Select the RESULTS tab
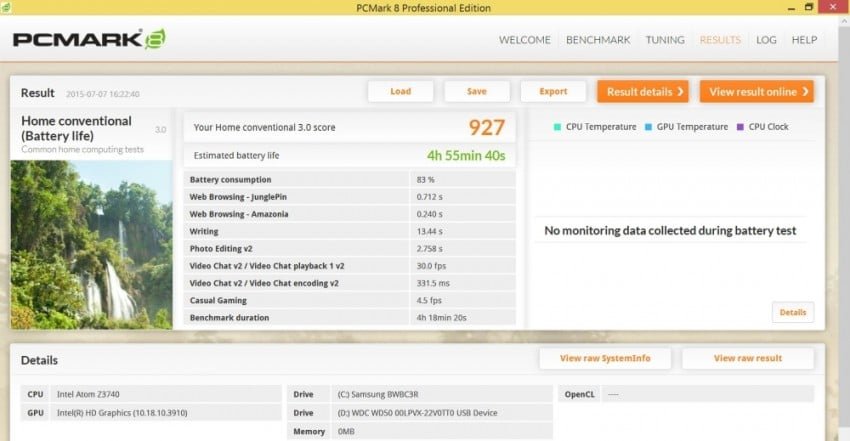This screenshot has width=850, height=441. coord(720,40)
